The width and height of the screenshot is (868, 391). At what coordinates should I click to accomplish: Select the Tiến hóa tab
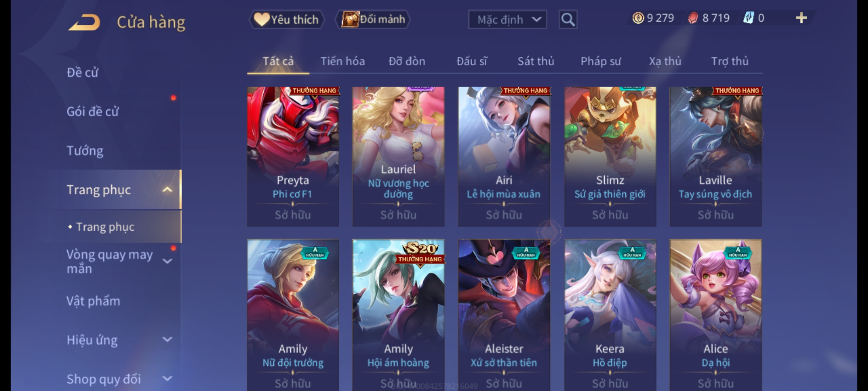(342, 61)
